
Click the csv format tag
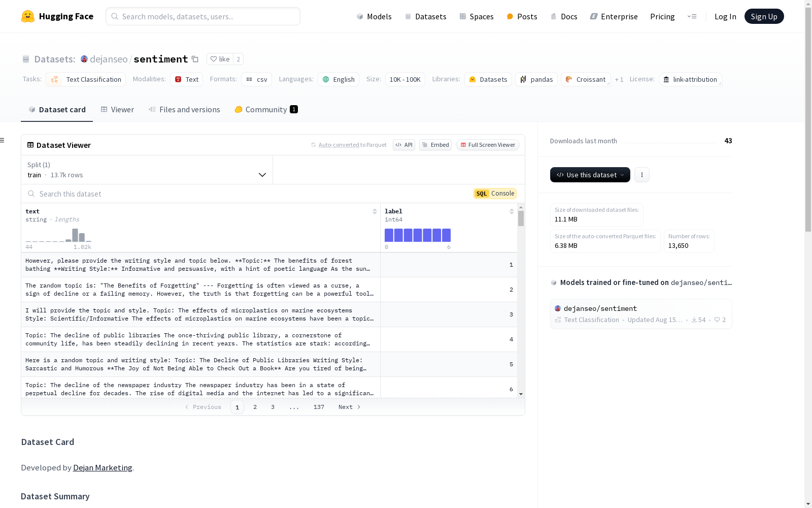click(256, 79)
